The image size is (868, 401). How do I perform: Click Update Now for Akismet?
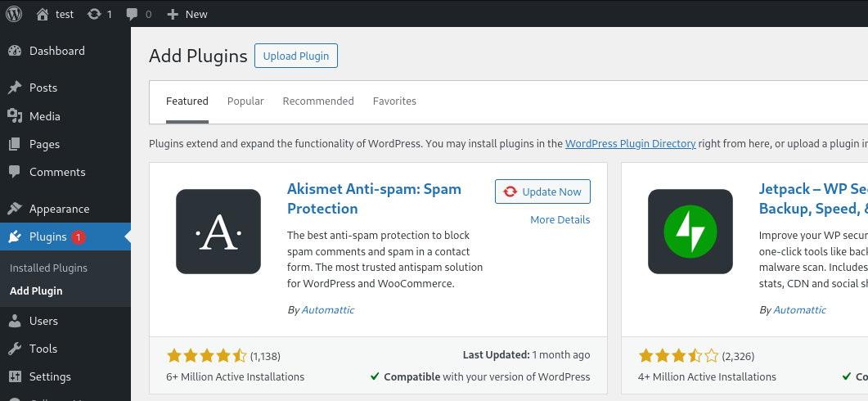(542, 191)
